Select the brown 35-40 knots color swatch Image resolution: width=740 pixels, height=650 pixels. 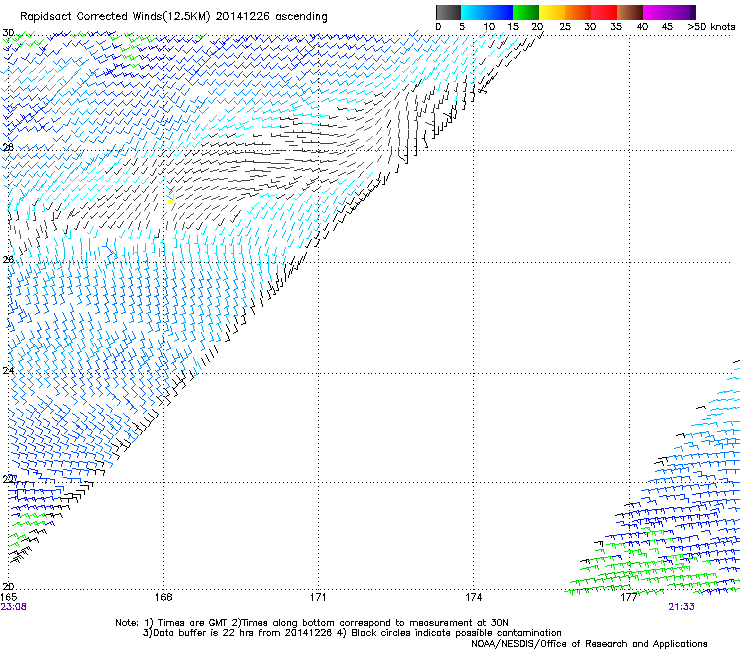(630, 12)
